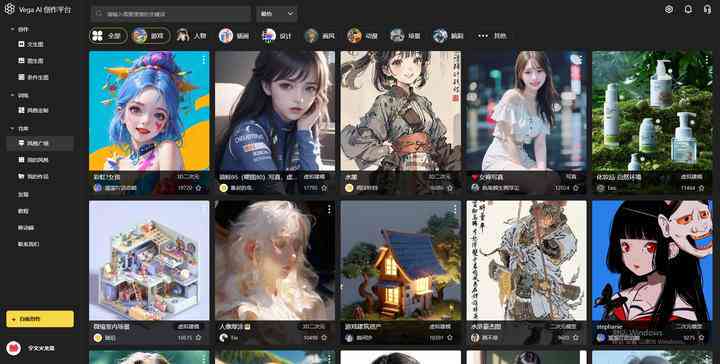Click author avatar on isometric house card

tap(97, 338)
